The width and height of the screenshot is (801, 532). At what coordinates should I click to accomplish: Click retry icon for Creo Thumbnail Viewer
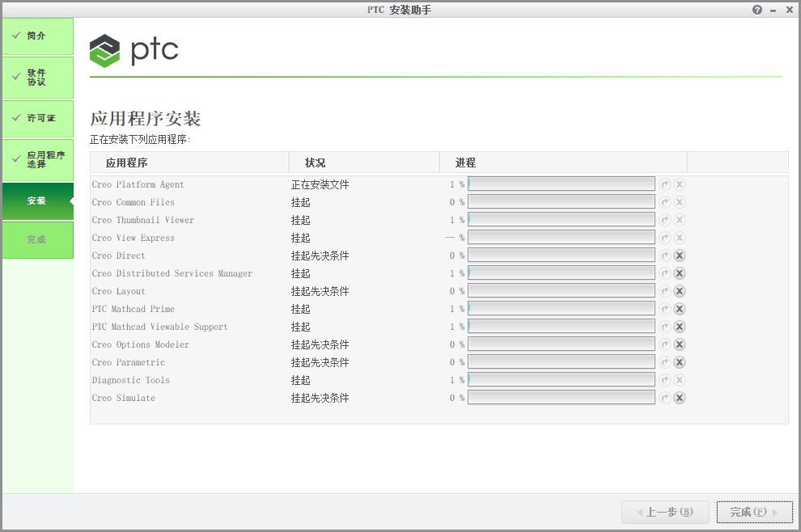tap(664, 220)
